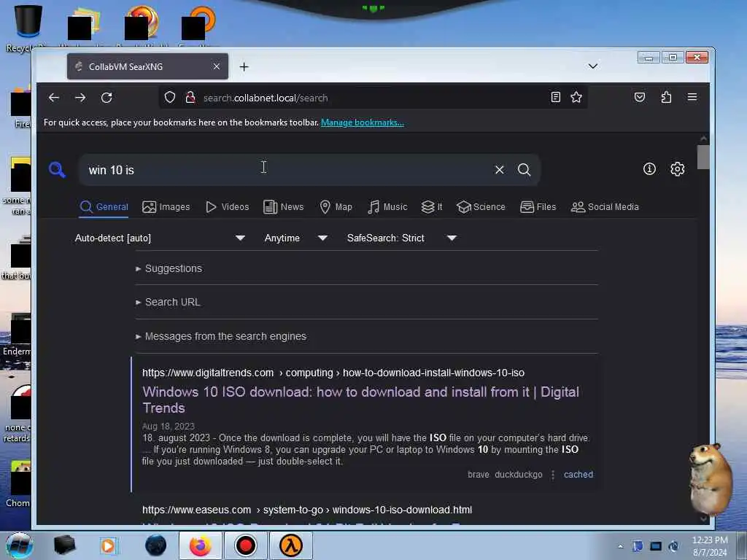Switch to the Social Media category
Screen dimensions: 747x560
pos(605,206)
